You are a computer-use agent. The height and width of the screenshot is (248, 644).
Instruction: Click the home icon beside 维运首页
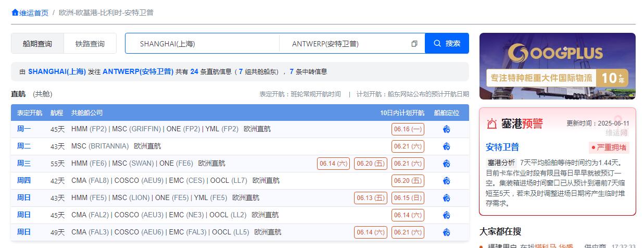[x=15, y=13]
